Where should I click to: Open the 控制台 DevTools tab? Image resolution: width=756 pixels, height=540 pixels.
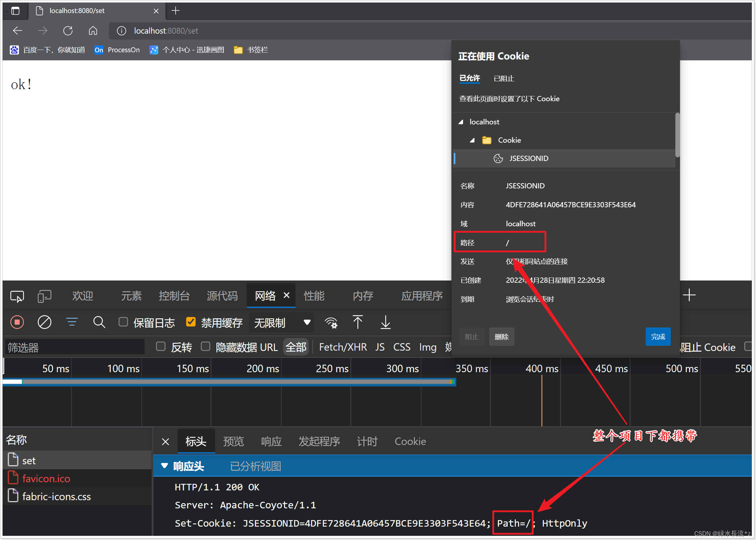(x=174, y=295)
